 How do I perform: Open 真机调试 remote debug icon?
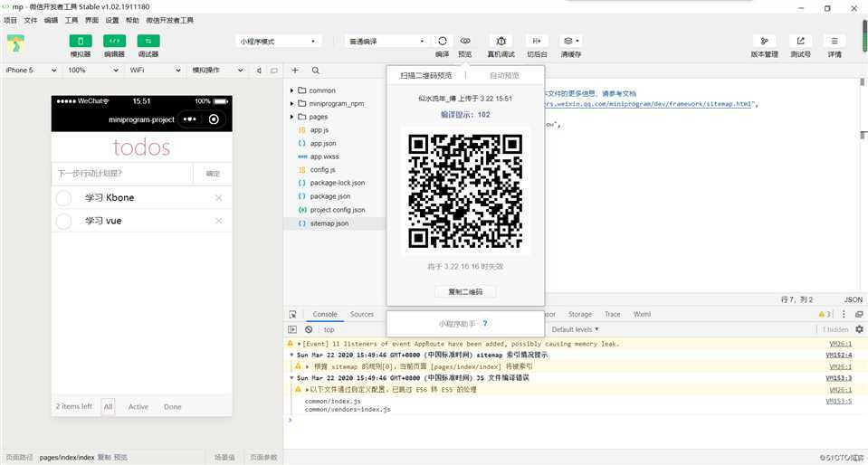[501, 41]
